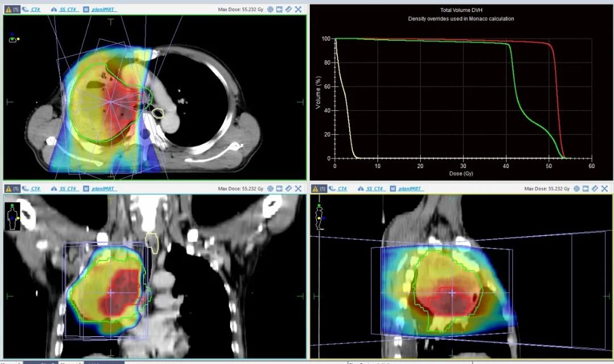This screenshot has height=364, width=614.
Task: Close the coronal view panel with the X
Action: coord(298,189)
